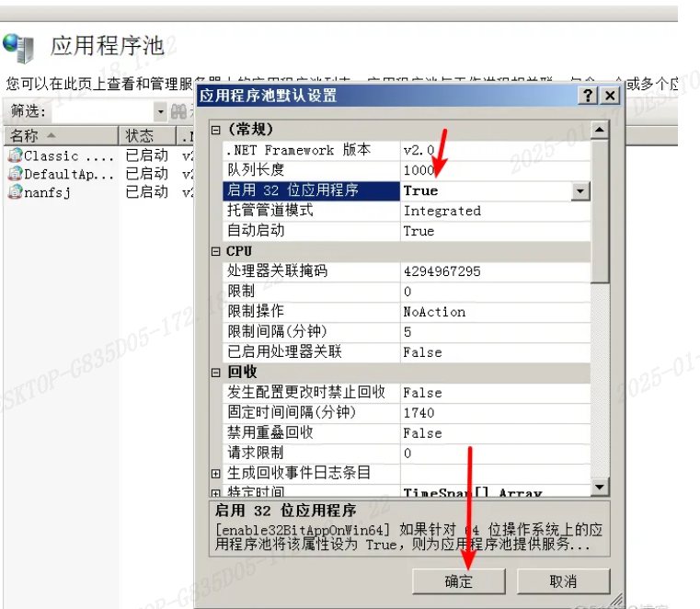Select the nanfsj application pool
This screenshot has height=609, width=700.
tap(100, 192)
